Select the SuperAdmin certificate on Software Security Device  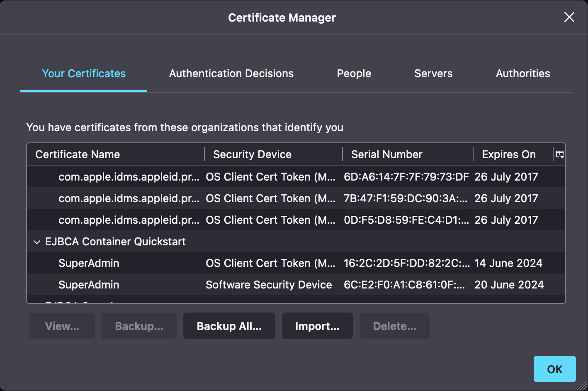tap(166, 285)
